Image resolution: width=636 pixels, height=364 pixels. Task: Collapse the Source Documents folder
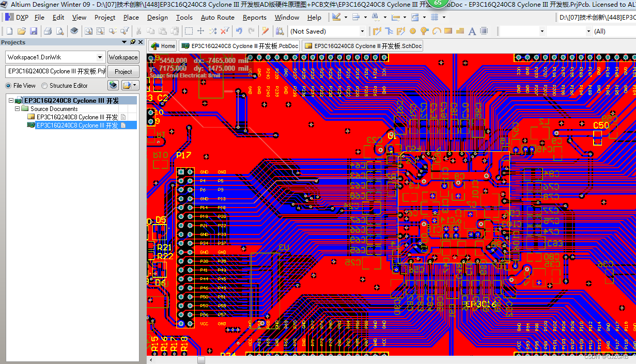click(x=17, y=108)
